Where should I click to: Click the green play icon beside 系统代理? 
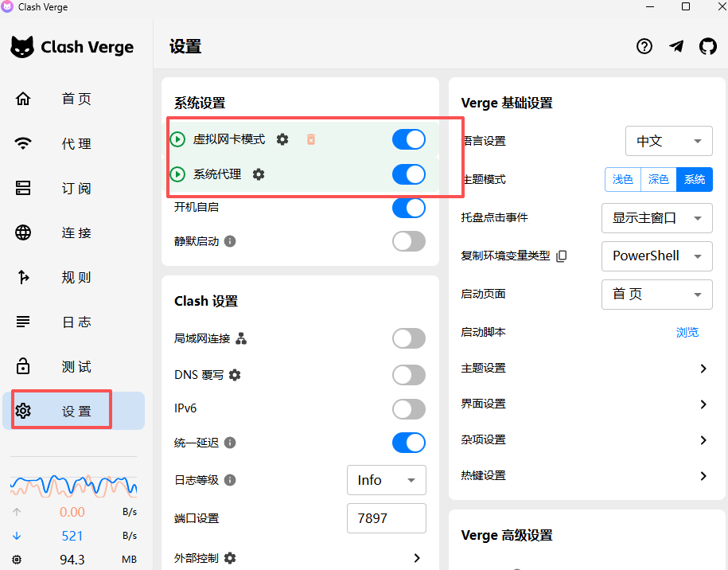pyautogui.click(x=177, y=174)
